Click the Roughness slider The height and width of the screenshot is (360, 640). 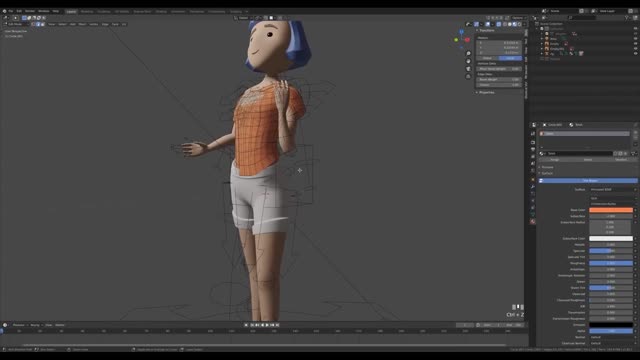[x=611, y=263]
